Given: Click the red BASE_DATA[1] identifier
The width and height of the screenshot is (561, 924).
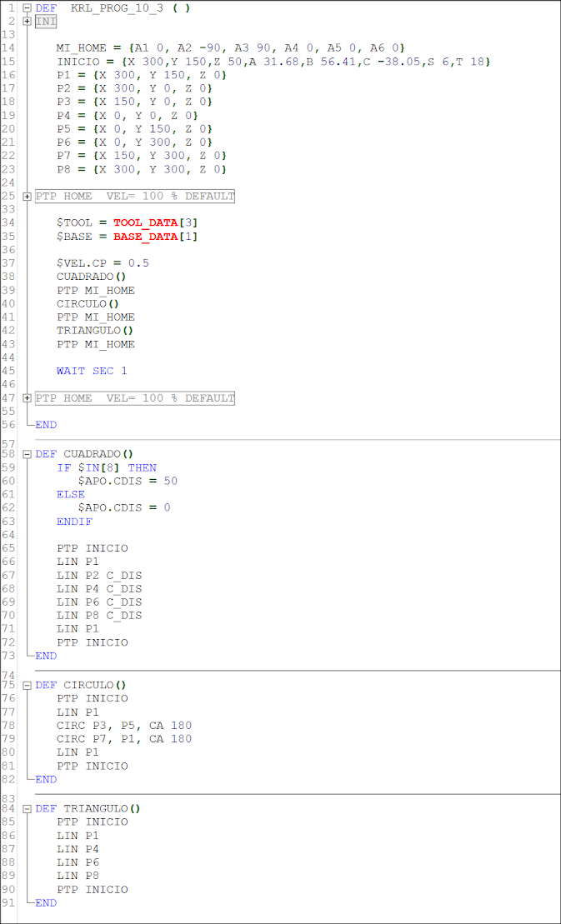Looking at the screenshot, I should click(x=156, y=237).
